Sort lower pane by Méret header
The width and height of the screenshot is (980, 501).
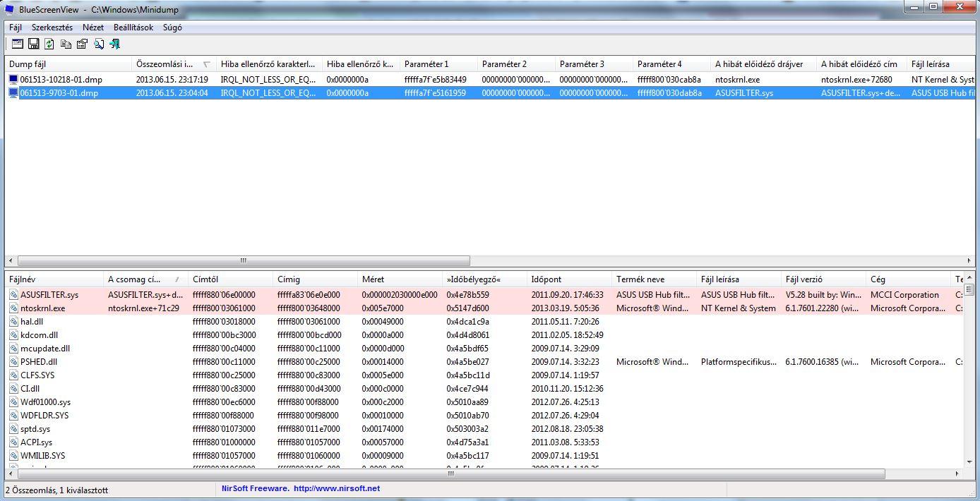click(x=400, y=279)
